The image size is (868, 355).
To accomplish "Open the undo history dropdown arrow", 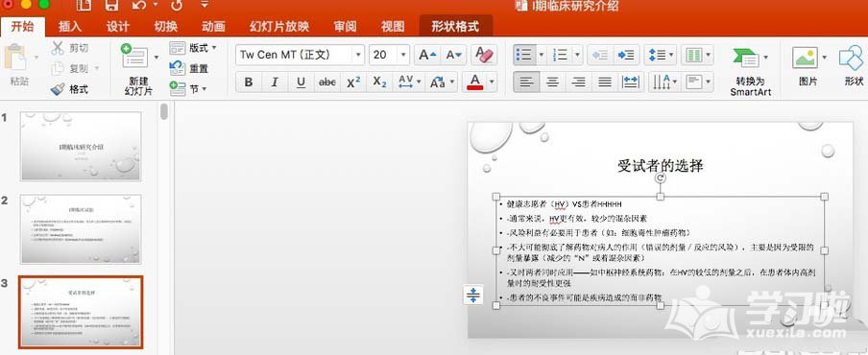I will (x=156, y=5).
